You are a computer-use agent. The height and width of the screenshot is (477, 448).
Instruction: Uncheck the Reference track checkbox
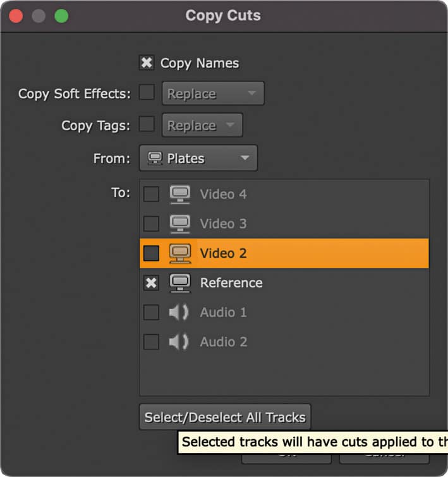pyautogui.click(x=151, y=283)
